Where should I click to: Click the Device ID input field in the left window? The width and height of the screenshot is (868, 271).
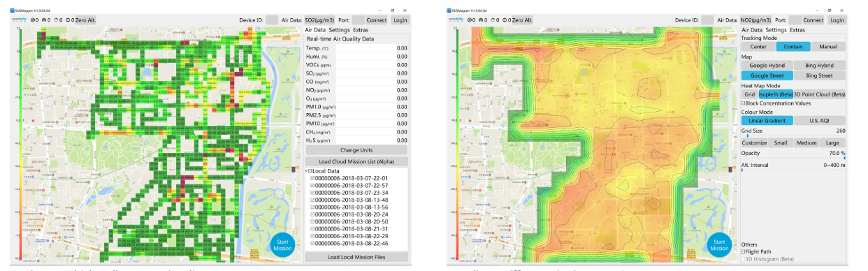click(272, 20)
